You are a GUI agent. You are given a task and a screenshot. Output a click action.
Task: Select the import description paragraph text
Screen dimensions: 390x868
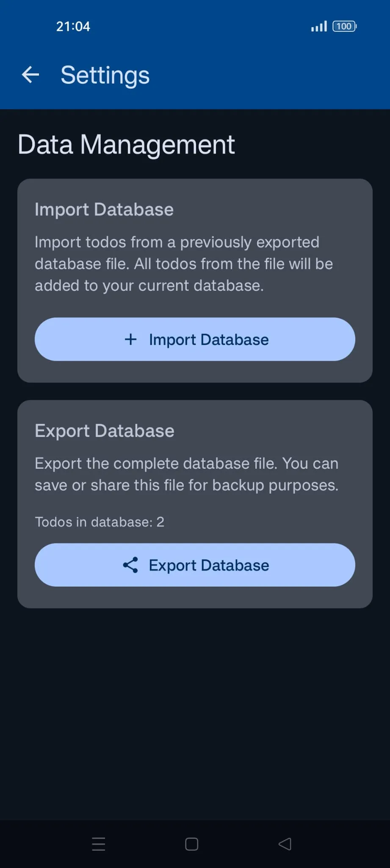point(184,263)
